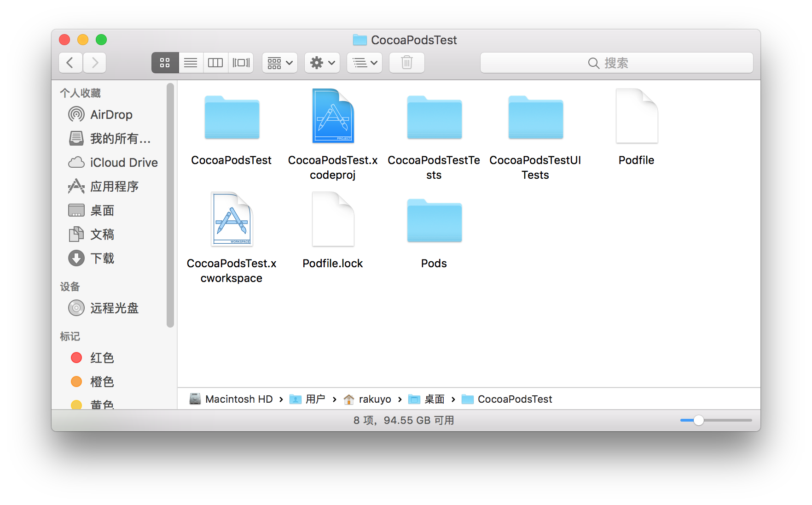Switch to list view

[x=190, y=63]
